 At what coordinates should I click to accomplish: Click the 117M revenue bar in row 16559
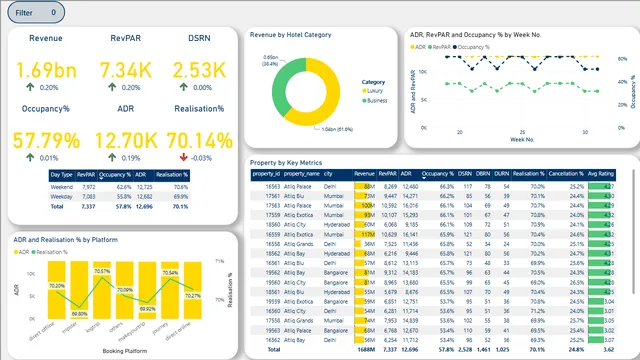pos(364,234)
